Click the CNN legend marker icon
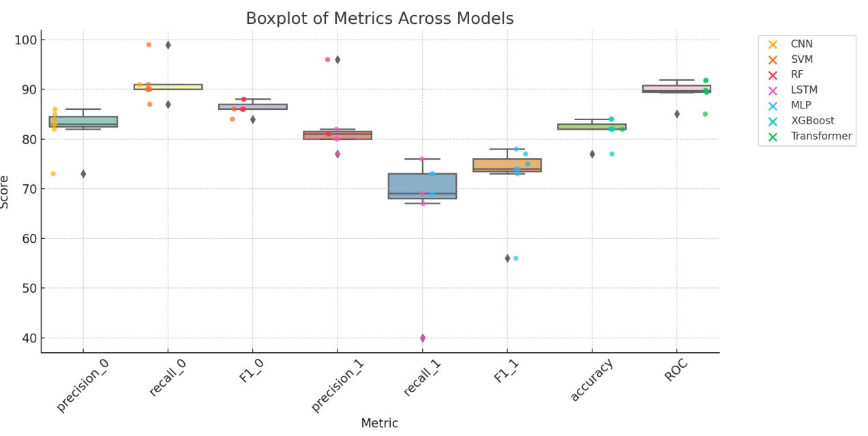Viewport: 868px width, 436px height. click(773, 44)
